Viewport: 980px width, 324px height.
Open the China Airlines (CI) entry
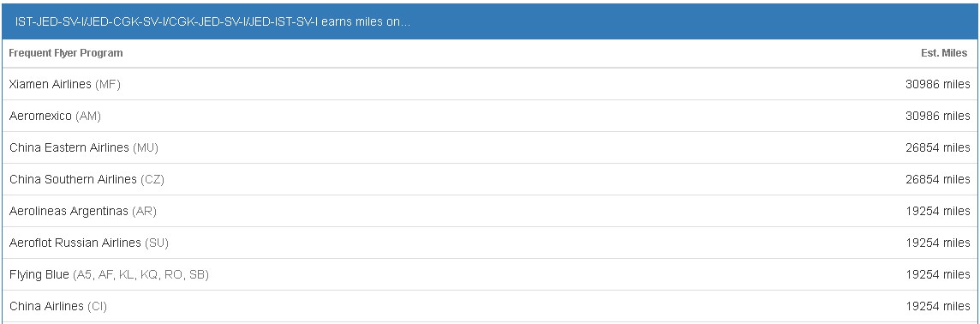coord(489,307)
